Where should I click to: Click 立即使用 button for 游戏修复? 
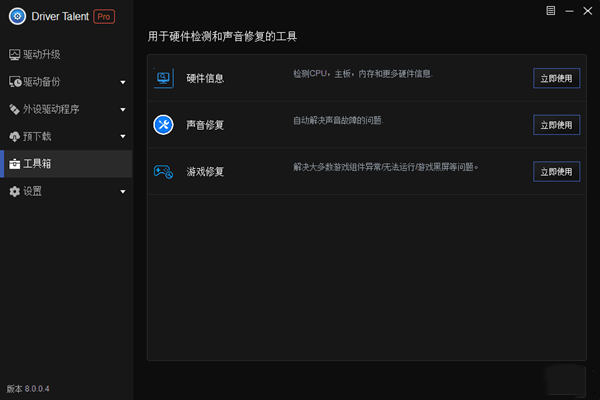(556, 172)
